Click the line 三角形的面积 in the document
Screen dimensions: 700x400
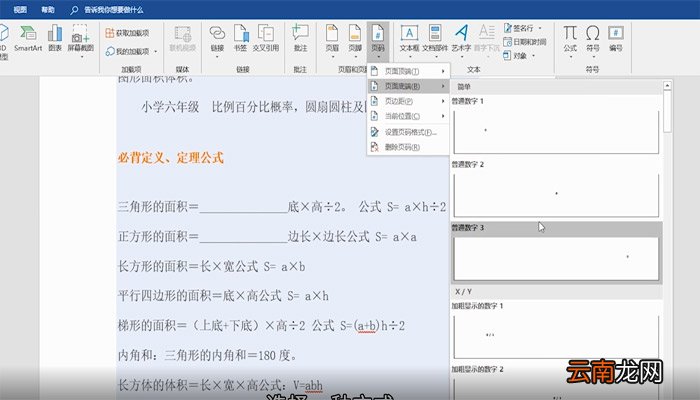coord(282,207)
